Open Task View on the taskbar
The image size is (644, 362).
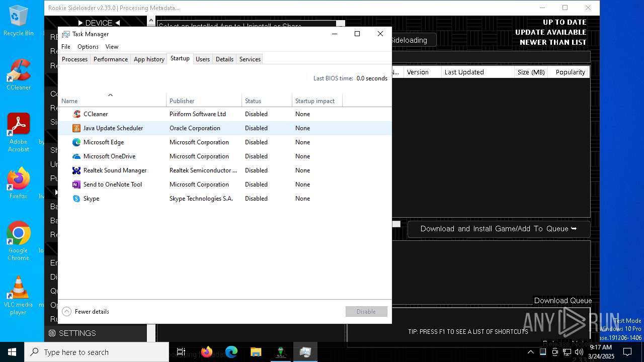(x=181, y=352)
